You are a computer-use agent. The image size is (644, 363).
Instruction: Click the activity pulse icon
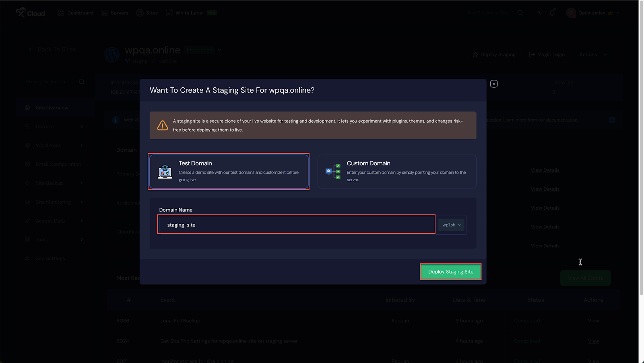[539, 13]
